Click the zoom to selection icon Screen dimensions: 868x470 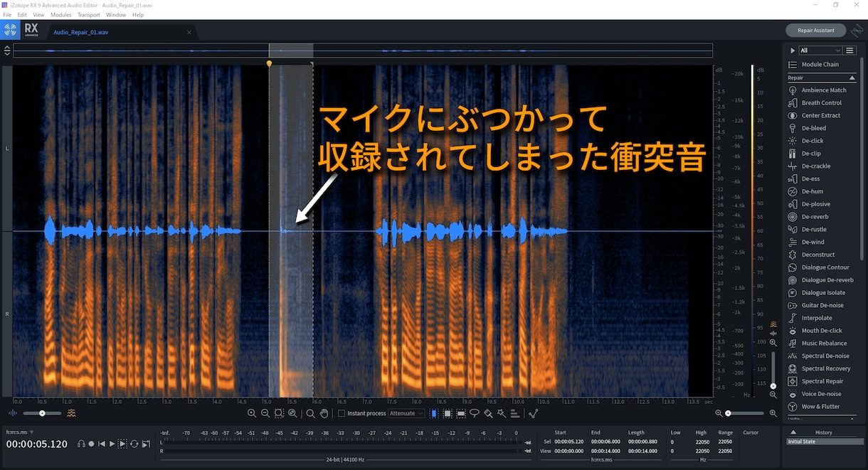coord(279,413)
